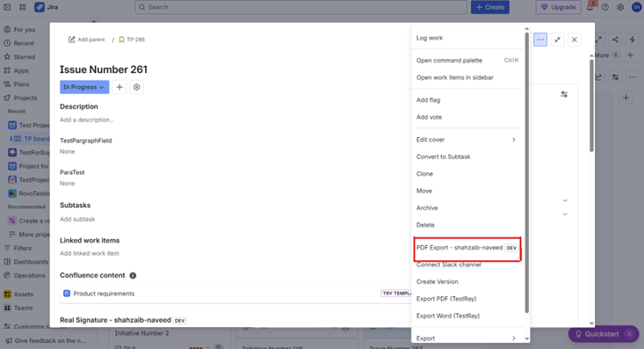
Task: Choose Add flag from menu
Action: pyautogui.click(x=467, y=100)
